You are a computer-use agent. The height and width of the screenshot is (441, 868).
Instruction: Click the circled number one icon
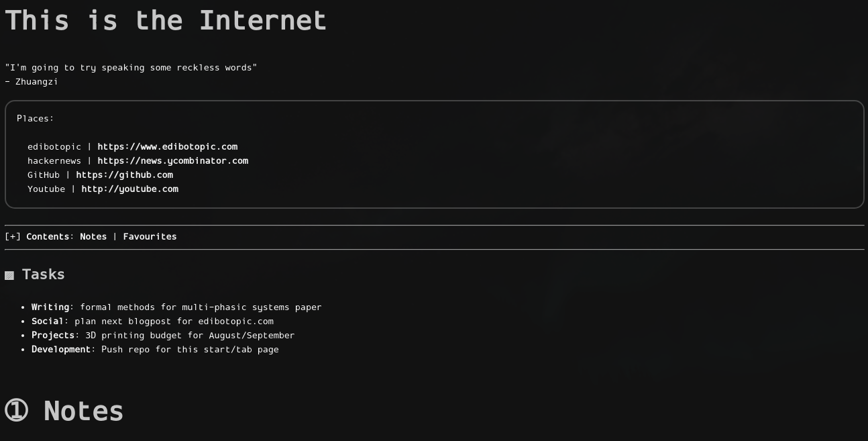(17, 411)
